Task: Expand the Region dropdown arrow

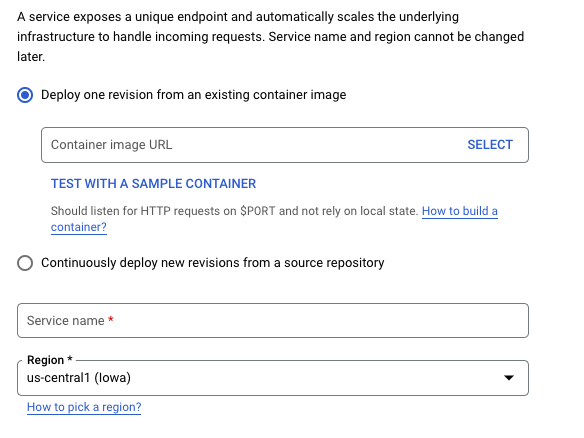Action: click(509, 378)
